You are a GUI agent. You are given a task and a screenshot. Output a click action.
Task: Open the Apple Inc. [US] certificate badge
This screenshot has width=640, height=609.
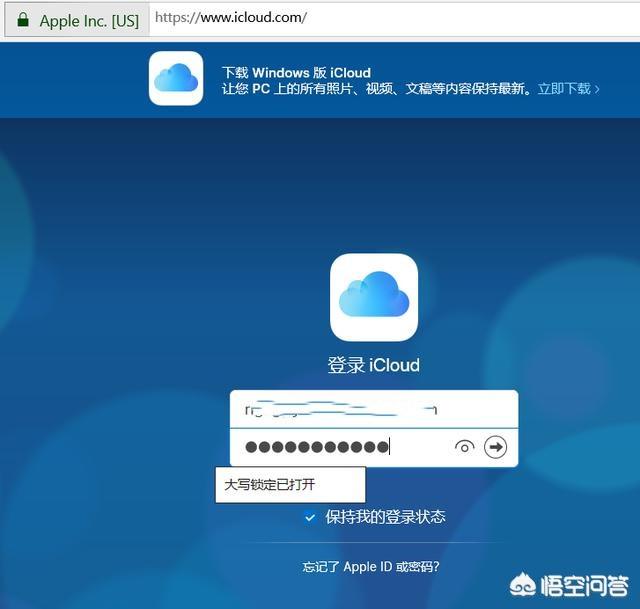[77, 20]
